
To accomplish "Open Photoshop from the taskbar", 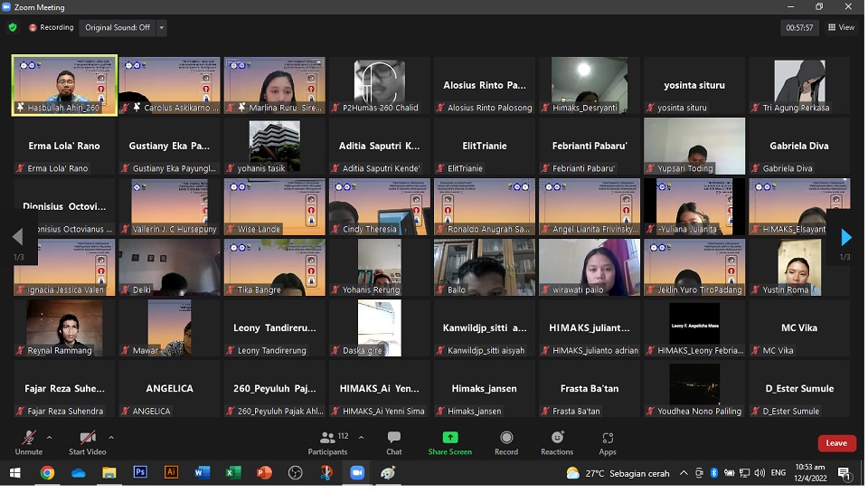I will [x=140, y=473].
